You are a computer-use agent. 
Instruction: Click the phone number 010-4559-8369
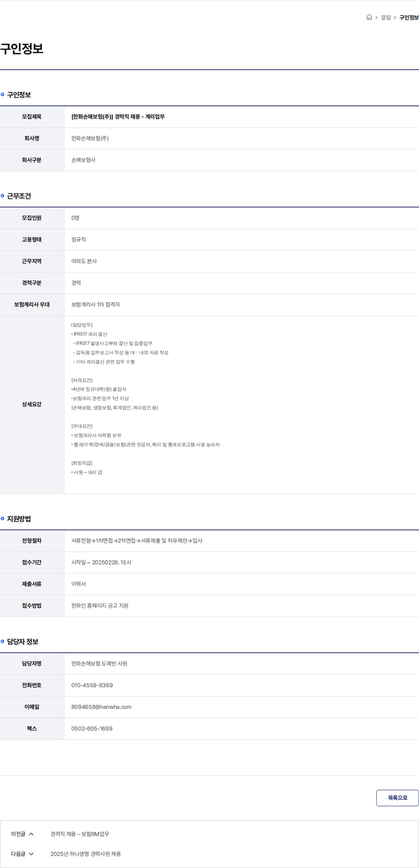coord(92,685)
